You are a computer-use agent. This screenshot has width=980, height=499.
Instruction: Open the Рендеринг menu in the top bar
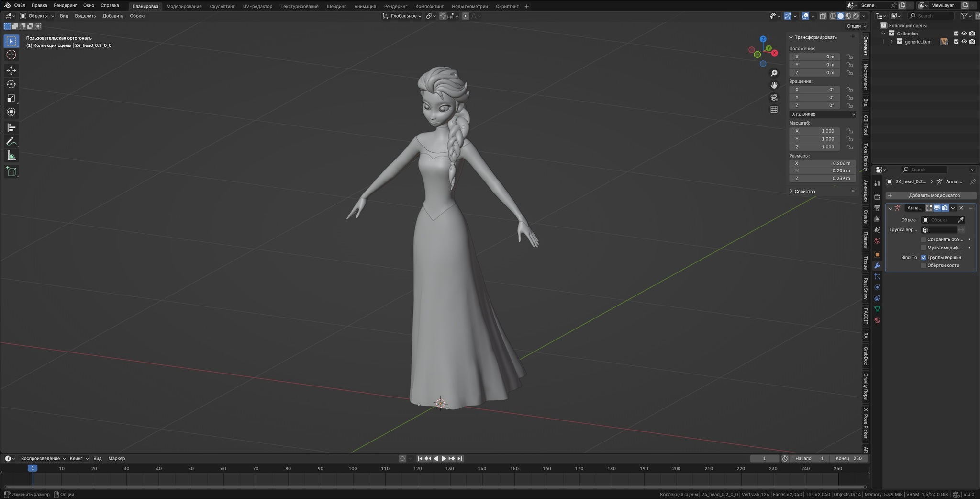[65, 5]
